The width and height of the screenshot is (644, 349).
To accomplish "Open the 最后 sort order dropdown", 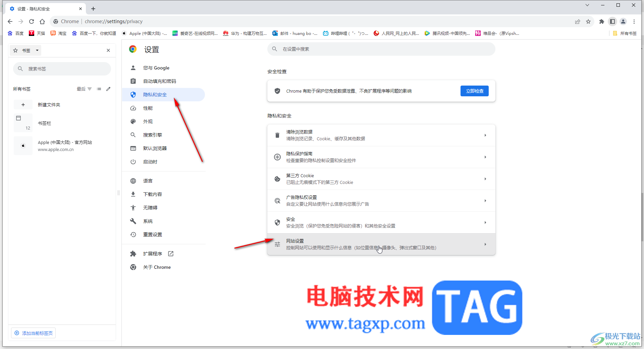I will click(x=84, y=89).
